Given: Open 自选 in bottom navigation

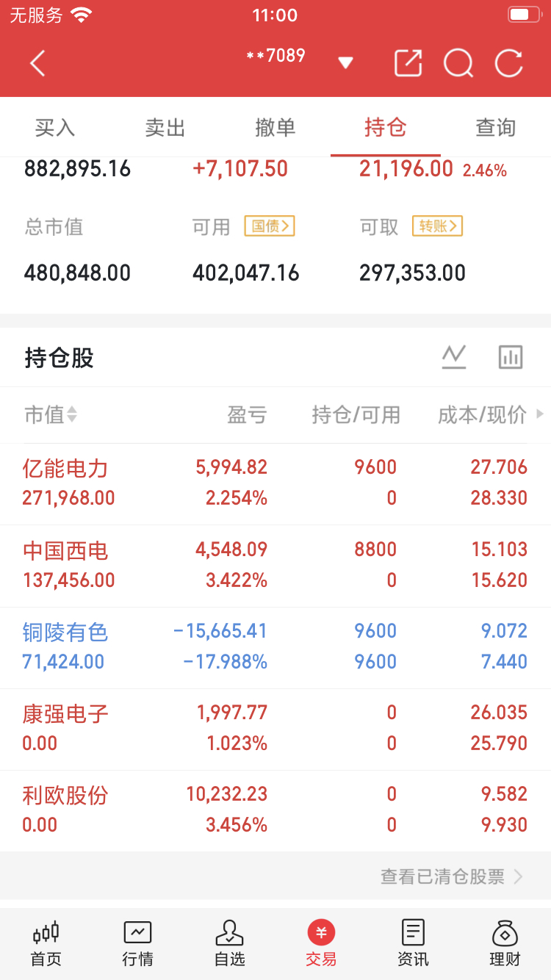Looking at the screenshot, I should [229, 943].
